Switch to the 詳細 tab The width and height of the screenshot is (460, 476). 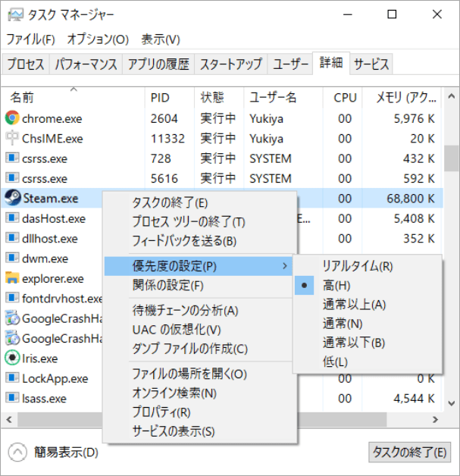(x=331, y=63)
